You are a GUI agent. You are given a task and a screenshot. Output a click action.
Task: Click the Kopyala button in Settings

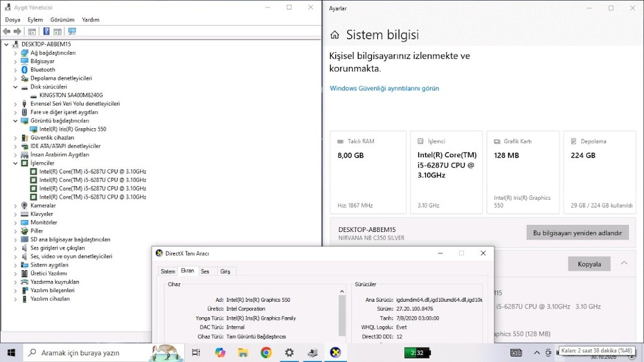pos(589,264)
